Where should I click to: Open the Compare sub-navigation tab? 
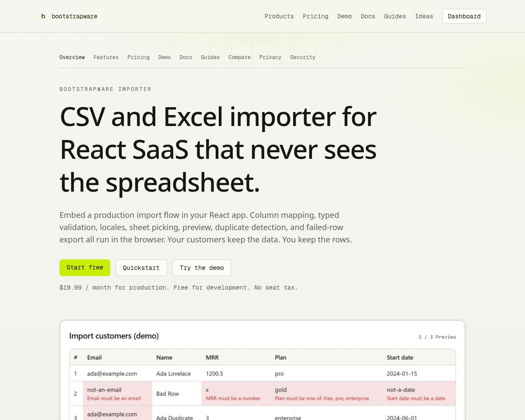[x=239, y=57]
